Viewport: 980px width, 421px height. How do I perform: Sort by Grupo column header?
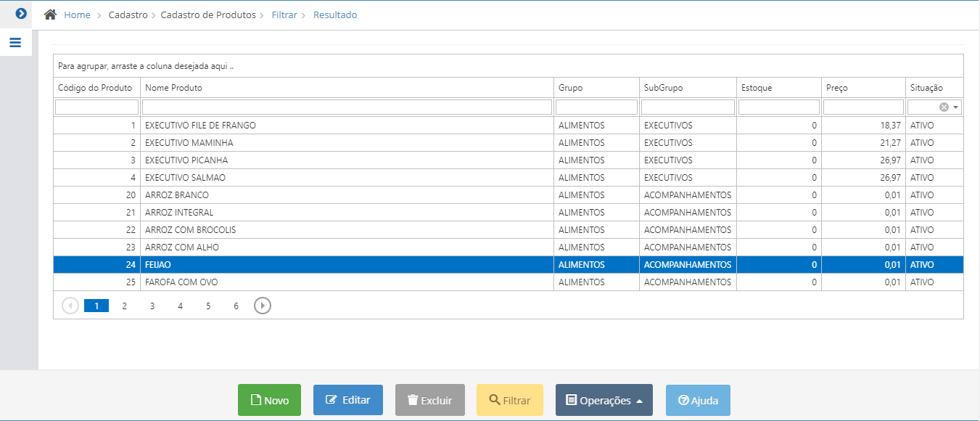[596, 88]
